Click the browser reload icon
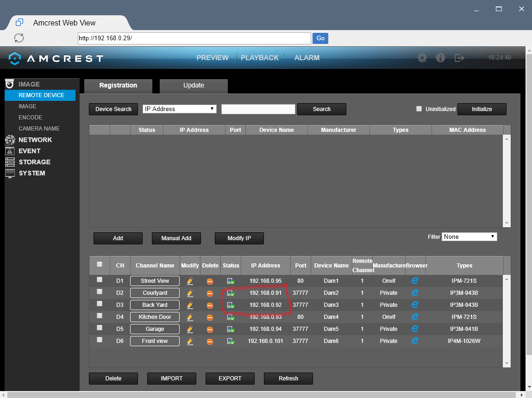Viewport: 532px width, 398px height. point(19,38)
